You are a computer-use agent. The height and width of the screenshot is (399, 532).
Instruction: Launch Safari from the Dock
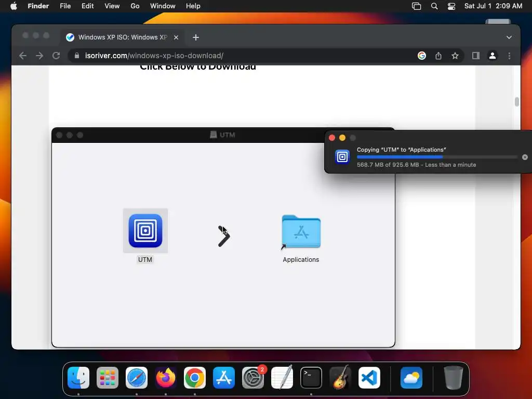point(137,378)
